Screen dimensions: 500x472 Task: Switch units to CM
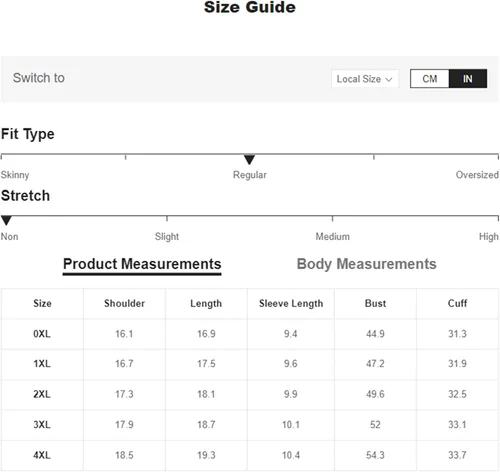(430, 79)
